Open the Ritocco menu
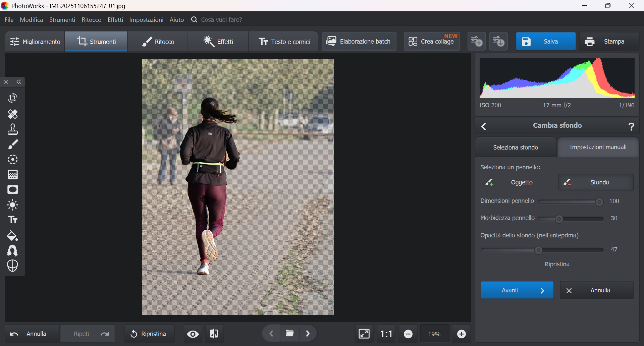Viewport: 644px width, 346px height. [x=91, y=20]
